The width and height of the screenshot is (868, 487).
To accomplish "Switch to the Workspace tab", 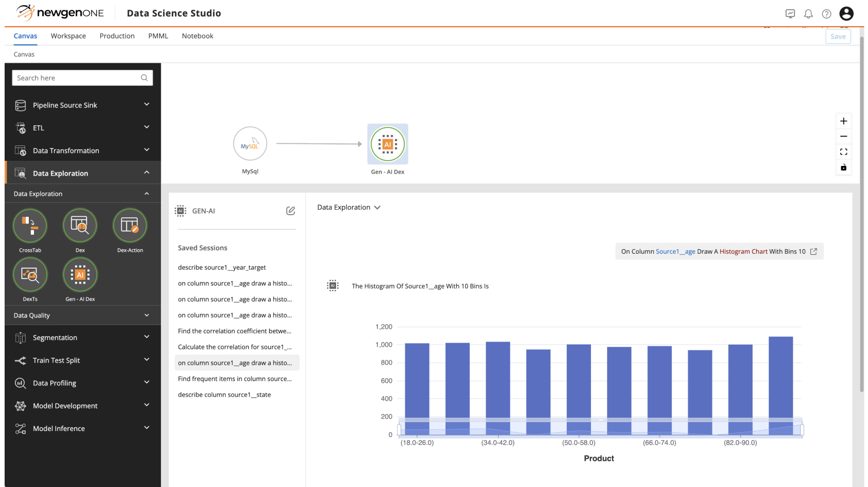I will point(68,36).
